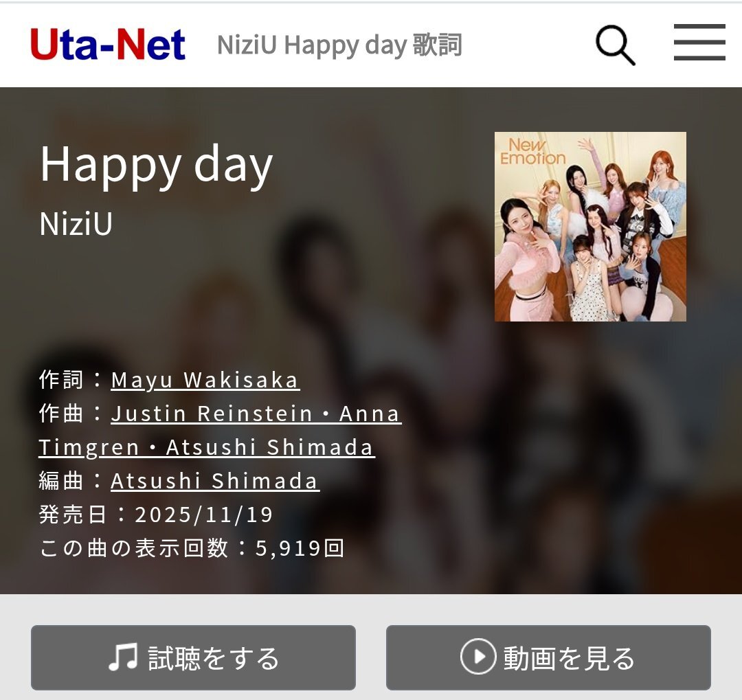Screen dimensions: 742x700
Task: Open Atsushi Shimada link beside 編曲
Action: [x=215, y=481]
